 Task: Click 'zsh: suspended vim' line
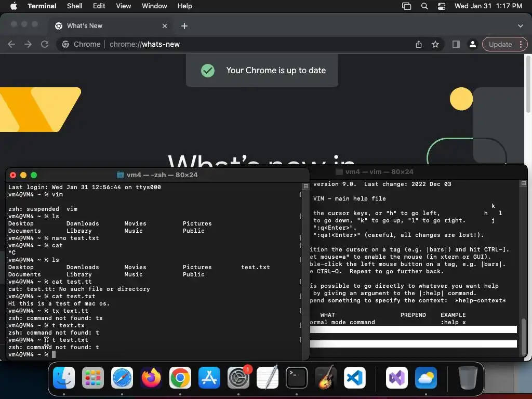point(43,209)
